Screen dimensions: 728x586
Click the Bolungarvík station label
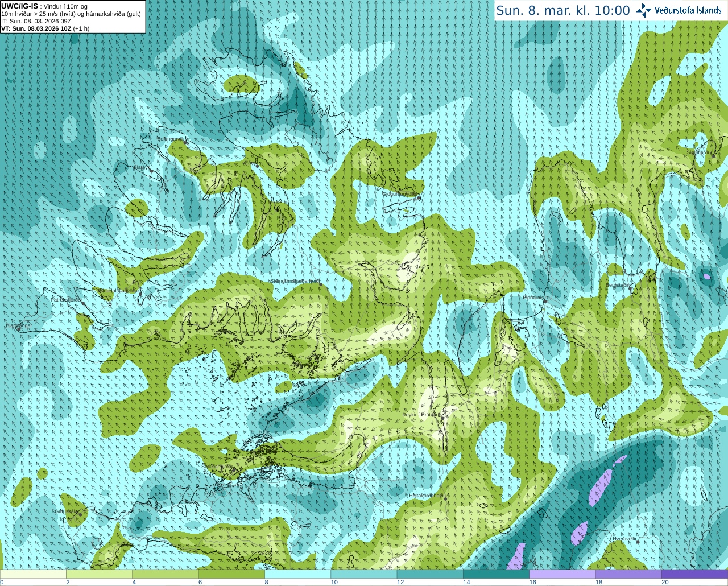[x=170, y=139]
